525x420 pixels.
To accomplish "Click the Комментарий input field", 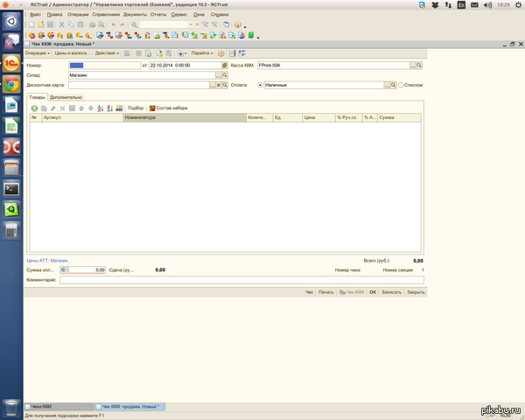I will (241, 279).
